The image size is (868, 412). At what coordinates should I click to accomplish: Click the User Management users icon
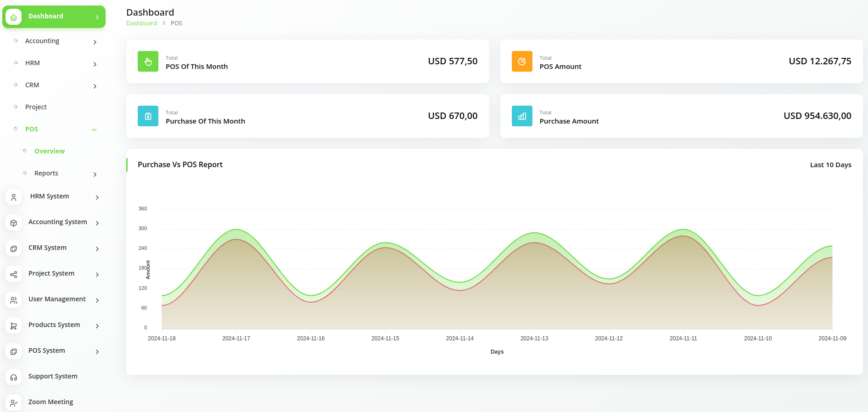[x=14, y=300]
